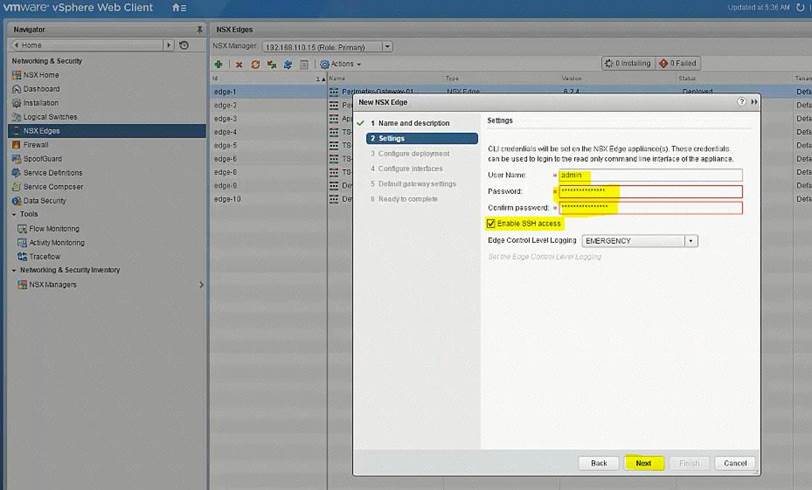Open the NSX Manager selection dropdown

click(387, 47)
